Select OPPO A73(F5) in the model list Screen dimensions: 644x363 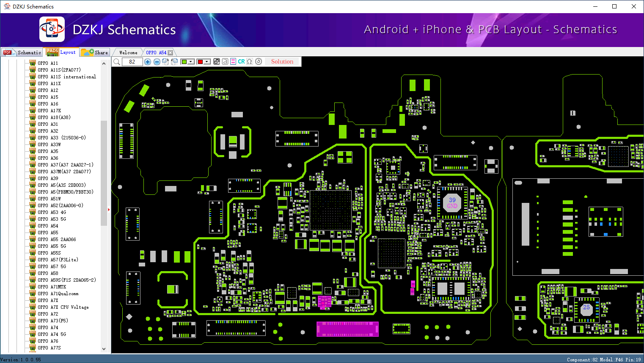pyautogui.click(x=53, y=321)
